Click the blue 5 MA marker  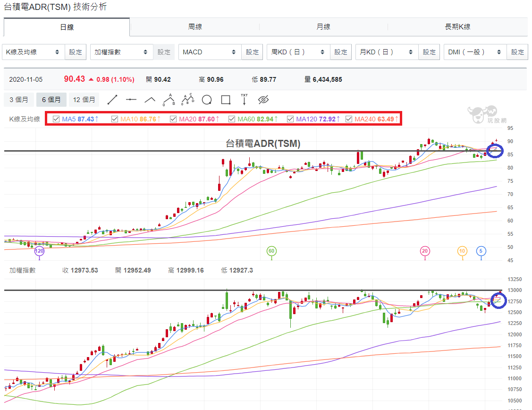click(481, 251)
